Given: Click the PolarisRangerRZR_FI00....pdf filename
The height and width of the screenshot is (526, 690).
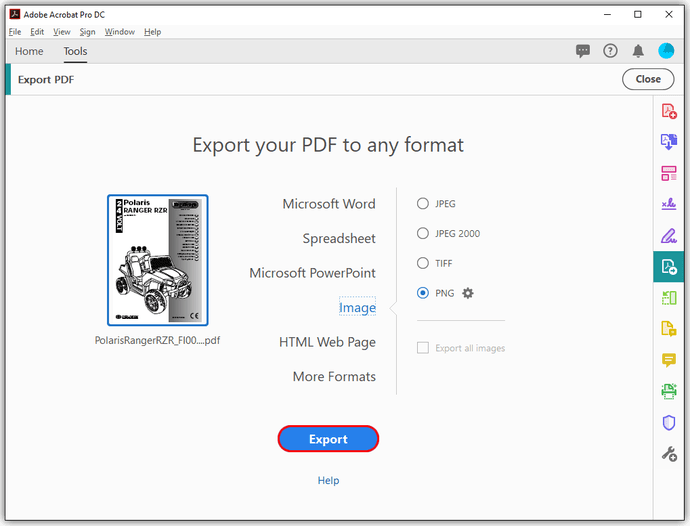Looking at the screenshot, I should pos(157,340).
